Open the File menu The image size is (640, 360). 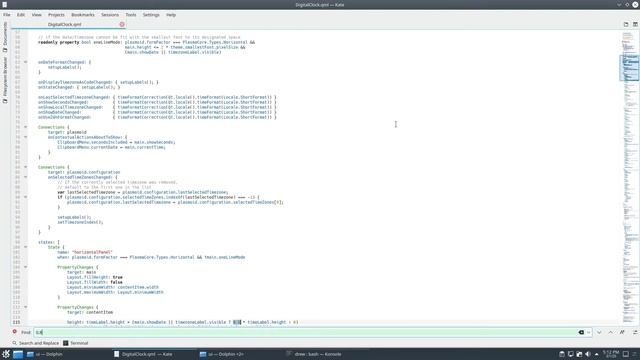click(x=7, y=15)
